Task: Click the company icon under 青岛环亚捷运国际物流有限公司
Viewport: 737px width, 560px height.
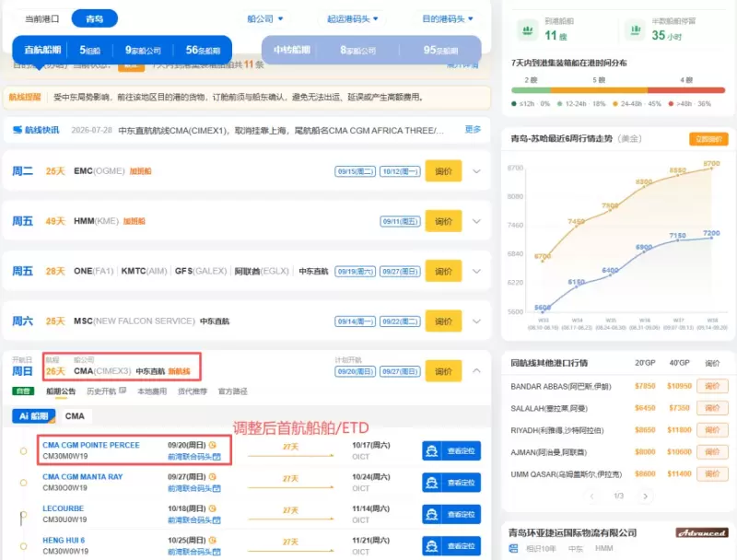Action: click(x=514, y=548)
